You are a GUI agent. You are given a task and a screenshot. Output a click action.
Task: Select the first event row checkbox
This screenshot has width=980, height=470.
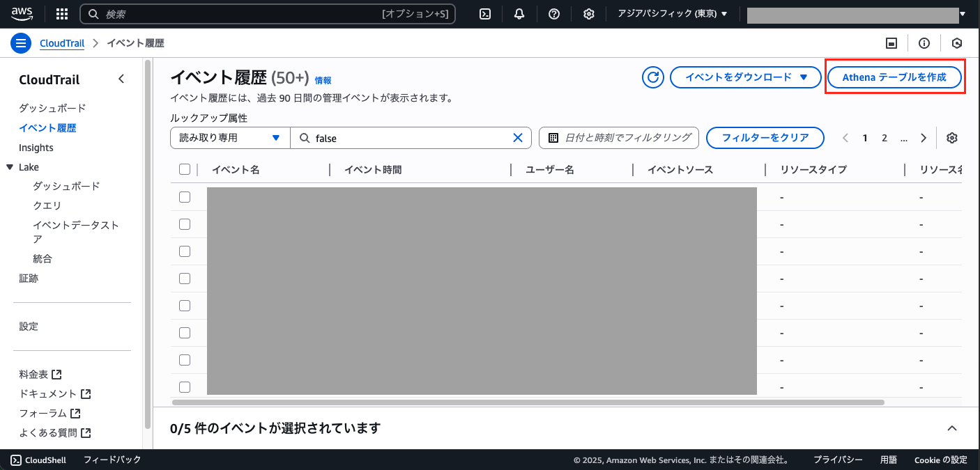click(x=185, y=197)
